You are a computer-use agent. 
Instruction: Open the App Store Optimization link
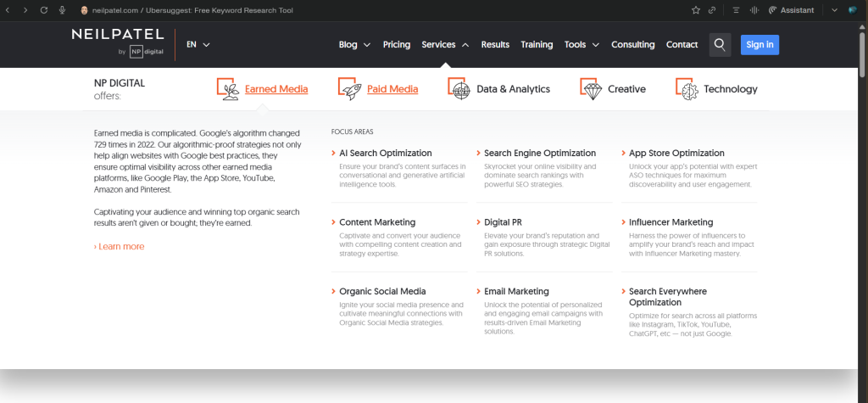(676, 153)
